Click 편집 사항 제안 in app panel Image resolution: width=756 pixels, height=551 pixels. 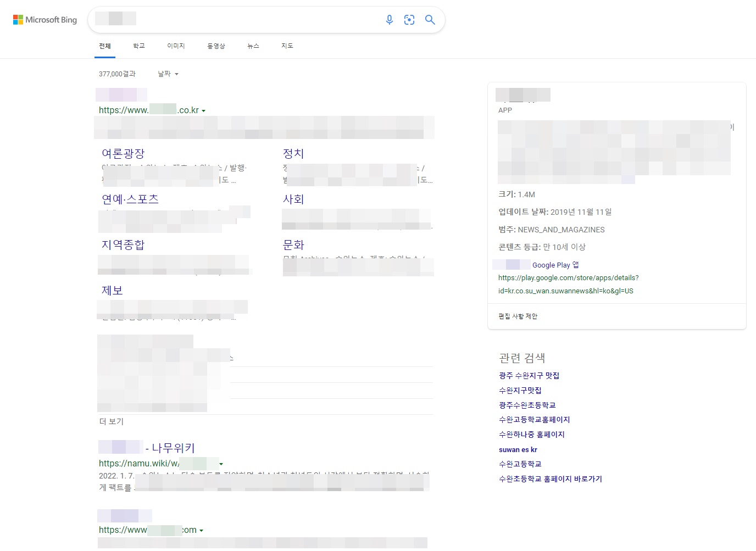point(518,316)
